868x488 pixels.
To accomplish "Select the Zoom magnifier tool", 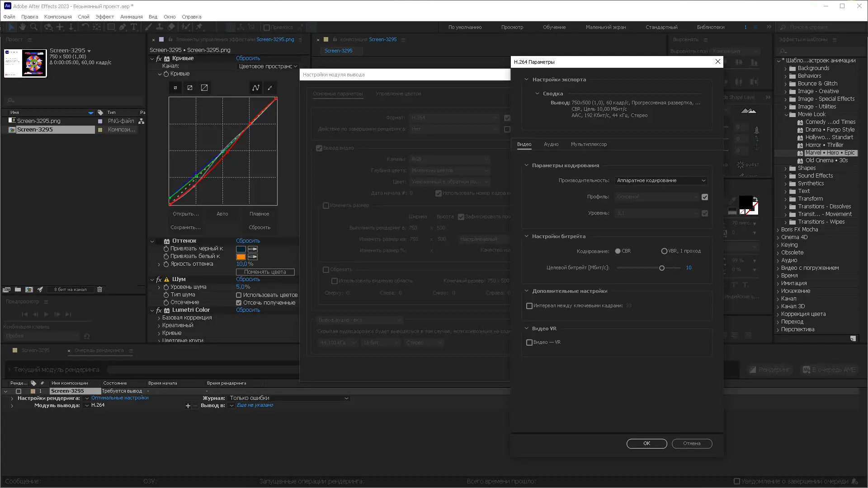I will 34,27.
